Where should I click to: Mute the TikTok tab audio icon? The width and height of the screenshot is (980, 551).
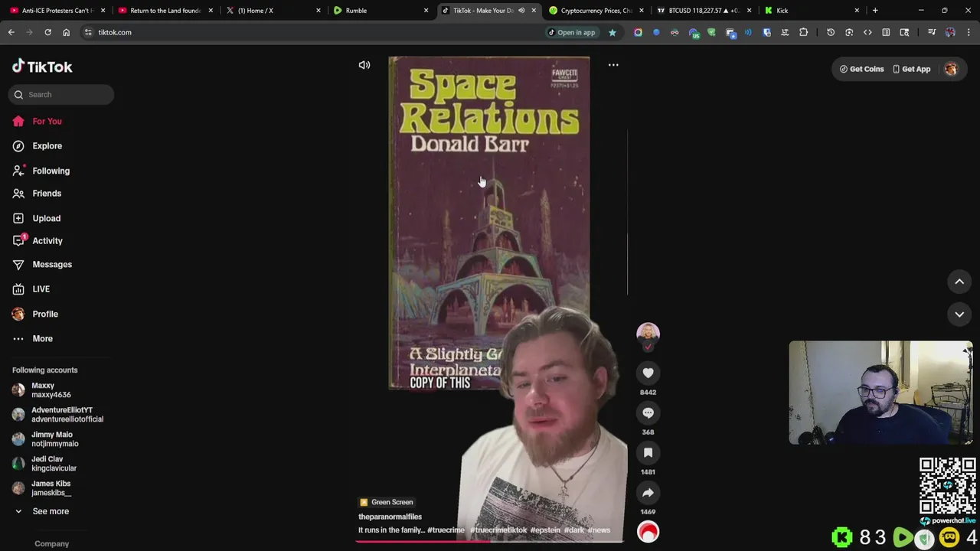521,11
